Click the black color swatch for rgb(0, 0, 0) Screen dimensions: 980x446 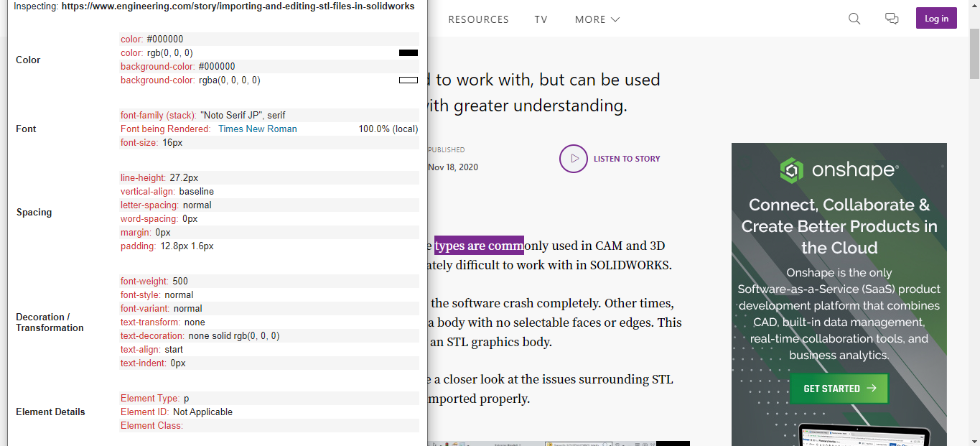[409, 52]
